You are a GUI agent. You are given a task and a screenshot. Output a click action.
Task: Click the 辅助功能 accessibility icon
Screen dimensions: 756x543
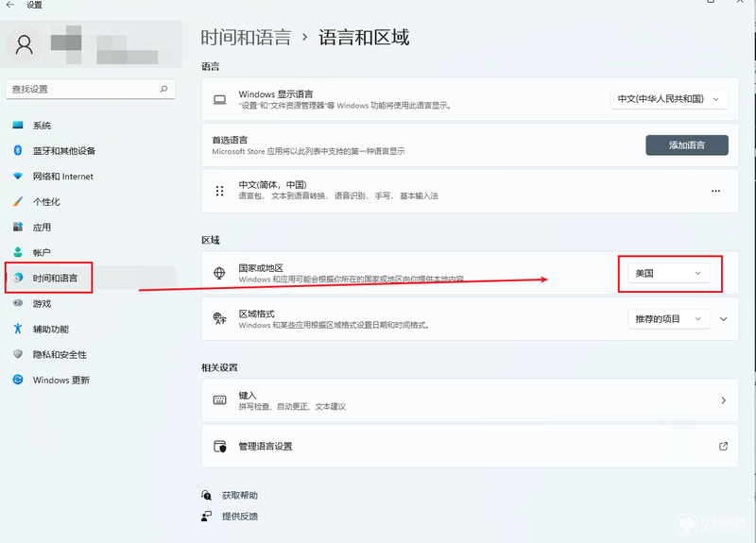pyautogui.click(x=18, y=329)
